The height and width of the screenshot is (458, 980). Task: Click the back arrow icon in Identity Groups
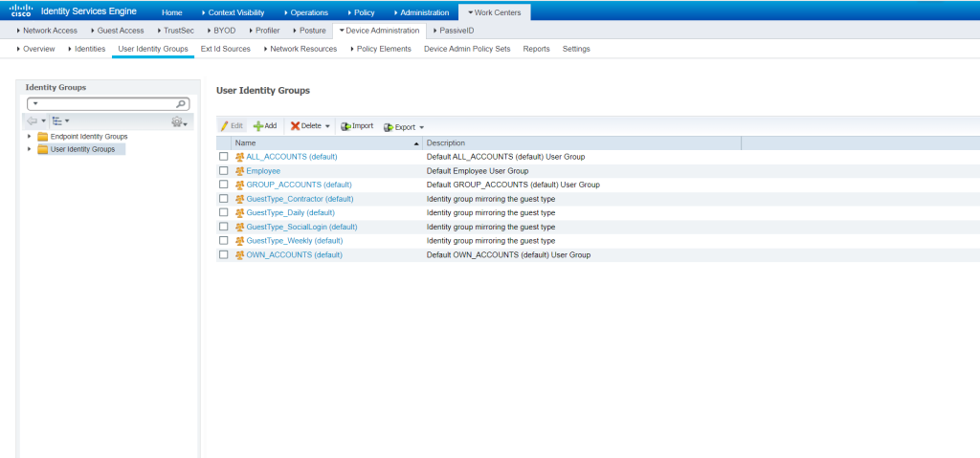[33, 120]
